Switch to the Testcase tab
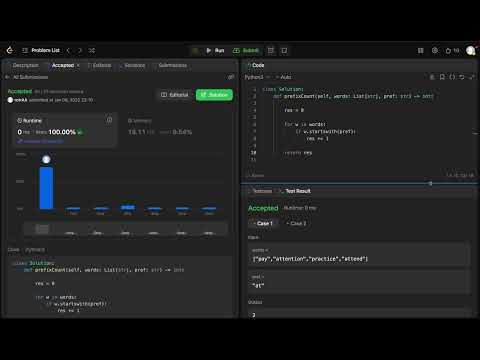 [260, 191]
